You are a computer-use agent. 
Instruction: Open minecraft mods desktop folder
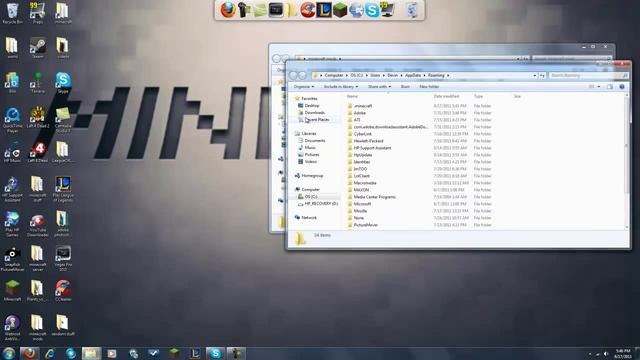click(38, 327)
